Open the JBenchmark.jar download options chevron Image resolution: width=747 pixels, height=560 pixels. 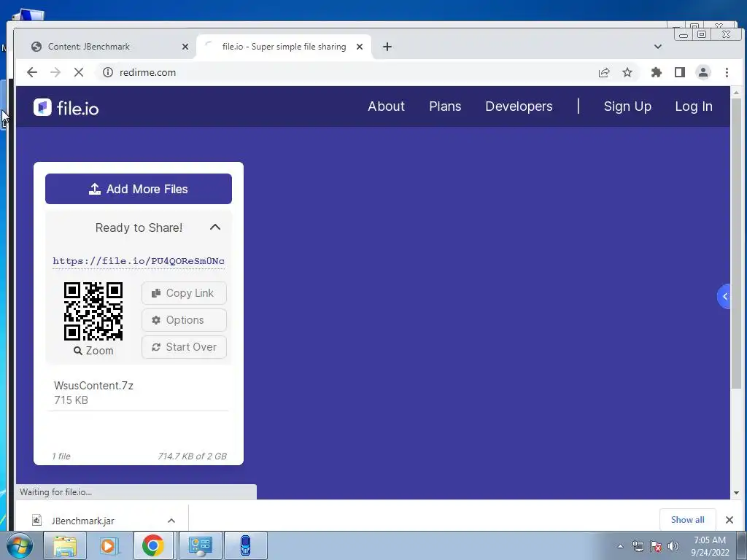pyautogui.click(x=171, y=521)
